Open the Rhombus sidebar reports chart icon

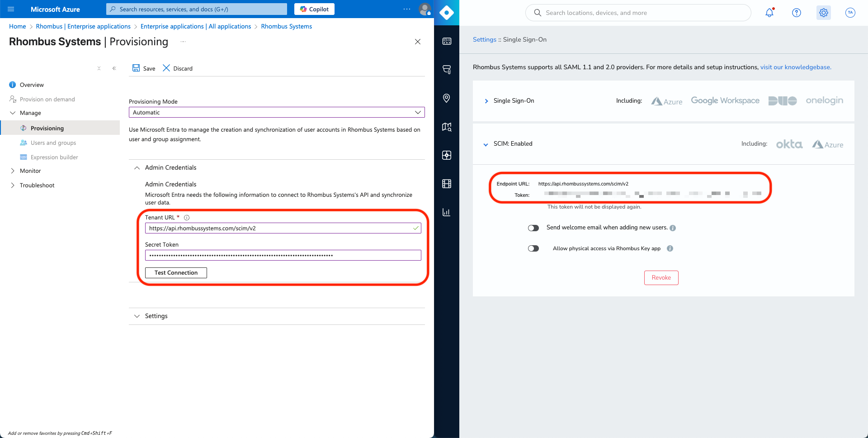click(x=447, y=212)
